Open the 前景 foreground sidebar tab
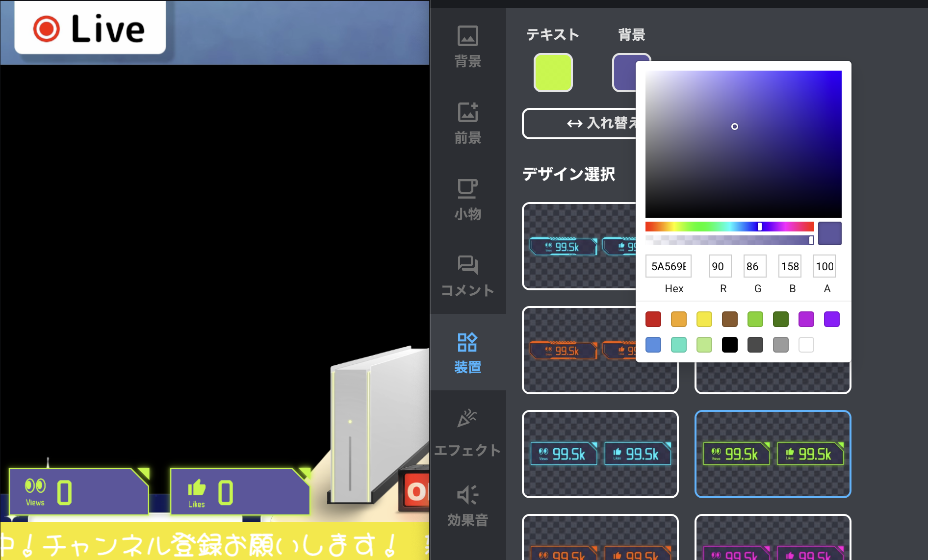Viewport: 928px width, 560px height. pos(467,123)
